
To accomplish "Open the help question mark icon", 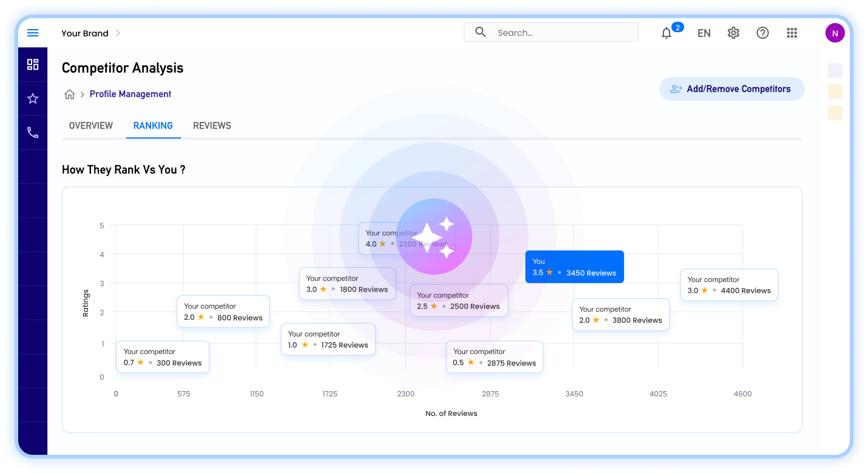I will click(763, 33).
